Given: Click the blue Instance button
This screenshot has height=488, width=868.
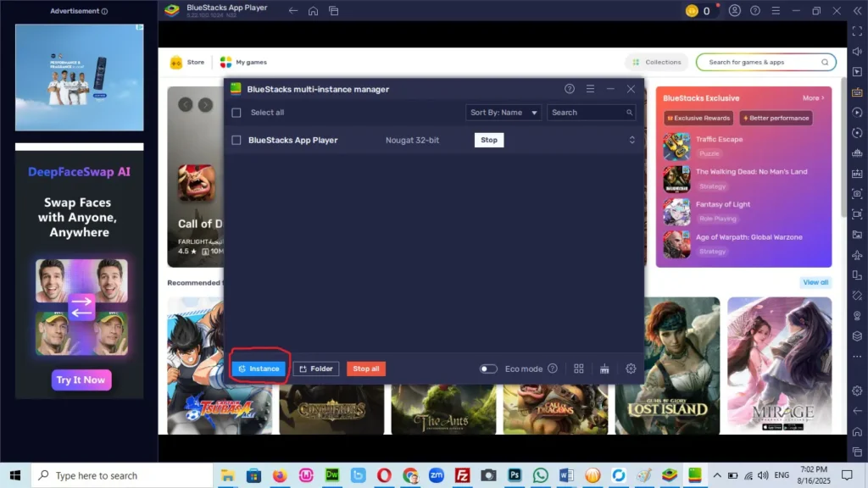Looking at the screenshot, I should (x=259, y=369).
